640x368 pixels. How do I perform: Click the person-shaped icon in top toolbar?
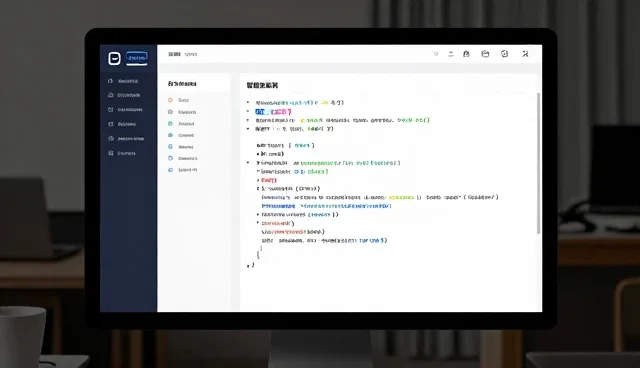coord(466,54)
